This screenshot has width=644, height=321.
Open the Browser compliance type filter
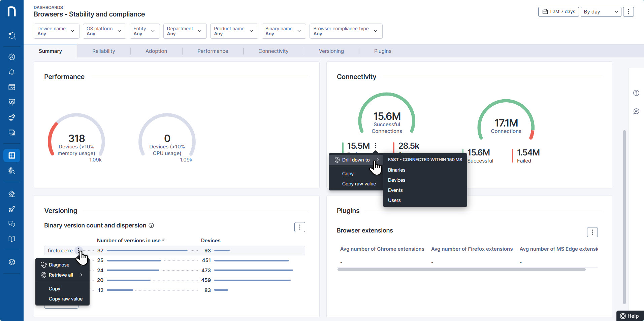[x=346, y=31]
